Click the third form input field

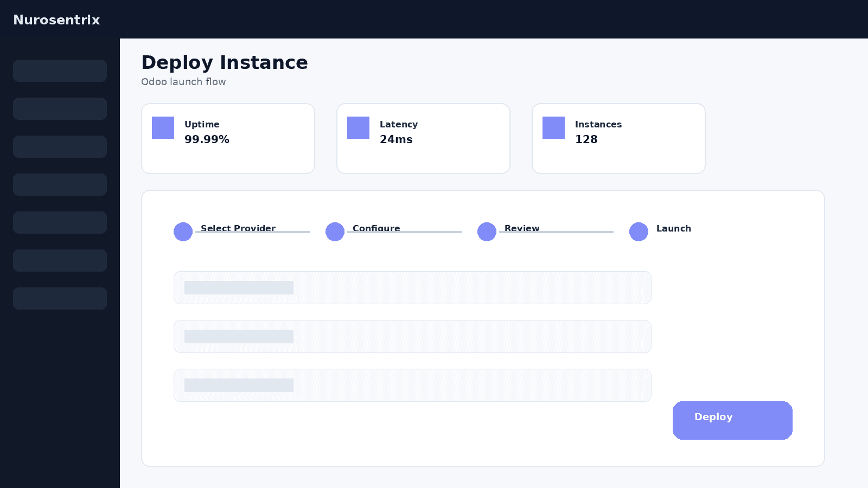click(x=412, y=385)
